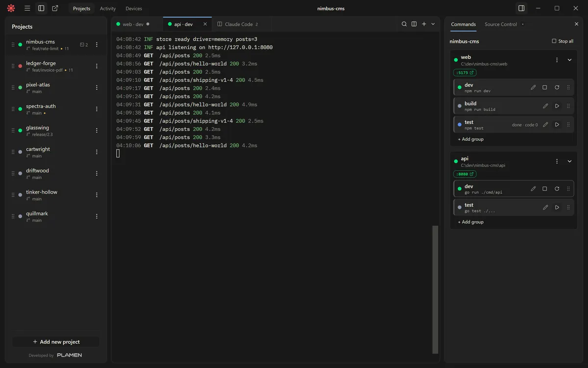Toggle the left sidebar panel icon
Viewport: 588px width, 368px height.
click(x=41, y=8)
